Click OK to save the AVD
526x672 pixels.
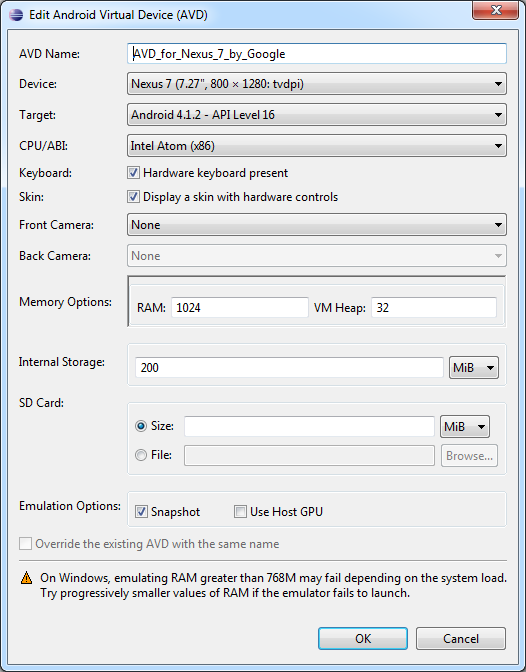[363, 639]
